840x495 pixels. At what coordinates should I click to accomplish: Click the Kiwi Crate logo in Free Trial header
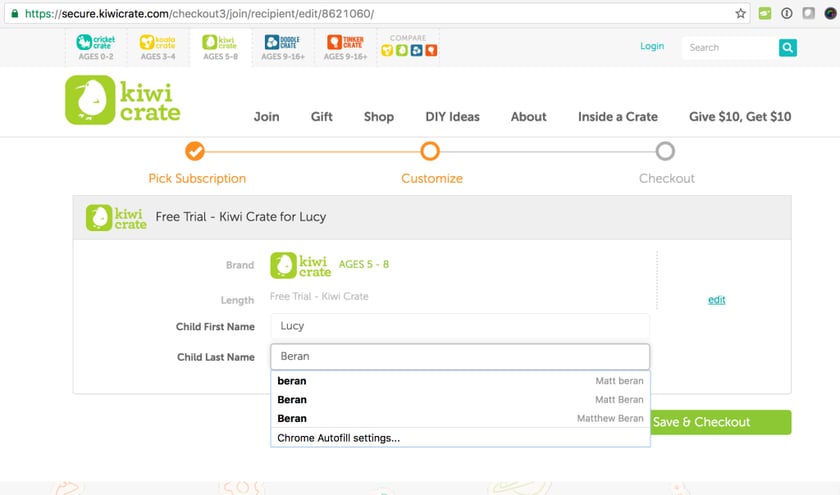pos(116,218)
